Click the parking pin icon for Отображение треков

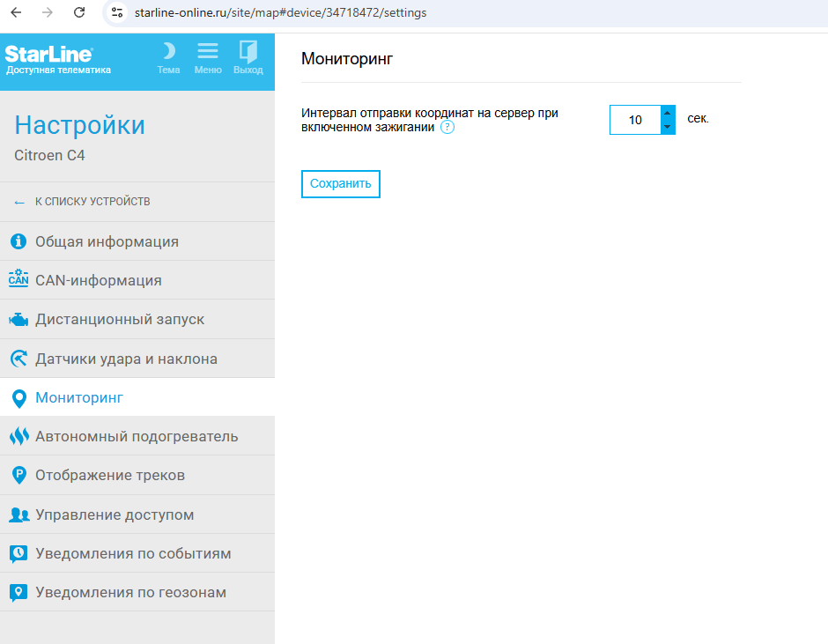coord(19,476)
